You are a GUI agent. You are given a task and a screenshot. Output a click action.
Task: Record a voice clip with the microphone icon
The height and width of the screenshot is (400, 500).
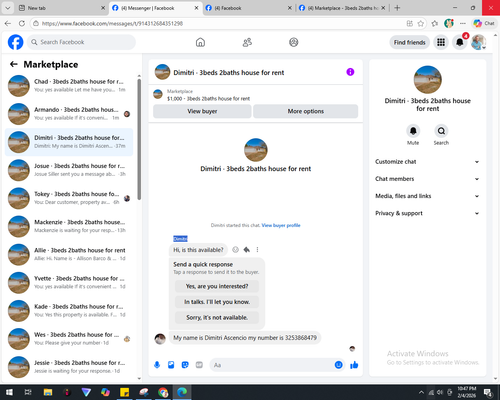tap(157, 365)
